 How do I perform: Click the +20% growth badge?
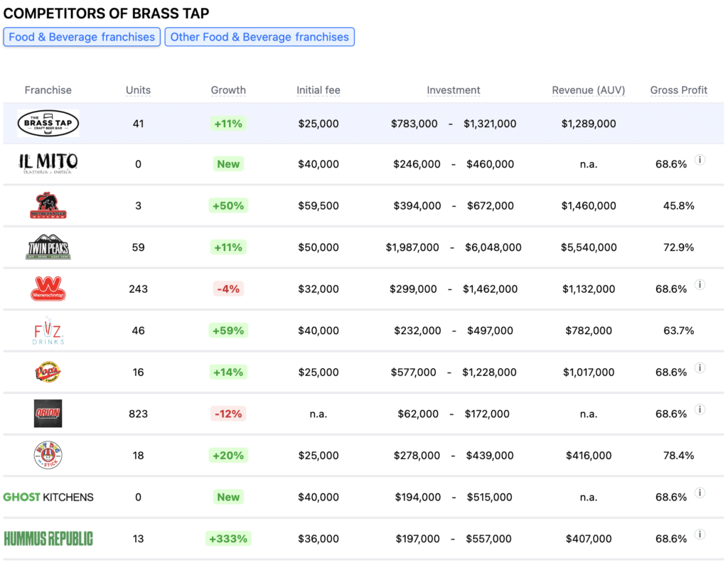pyautogui.click(x=228, y=456)
